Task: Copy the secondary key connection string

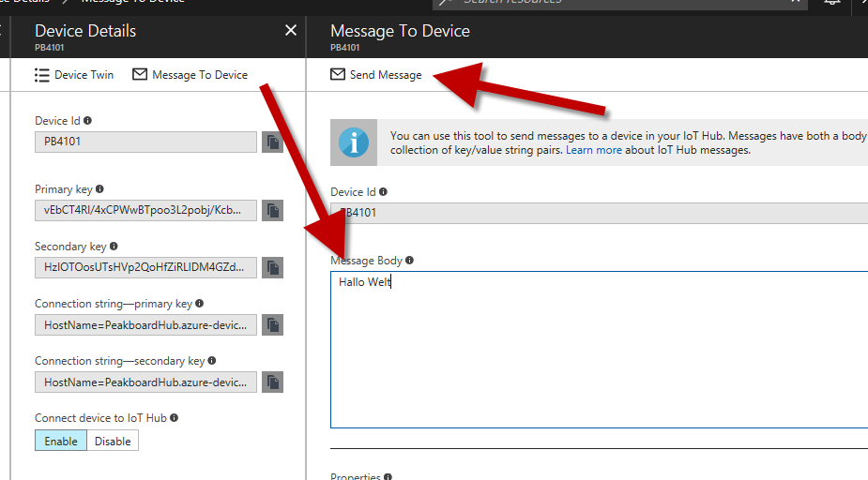Action: 272,382
